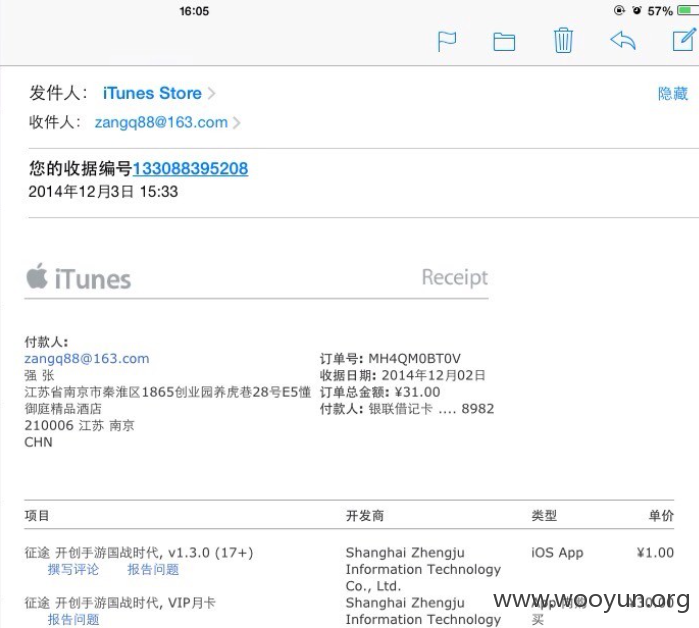Select the price ¥1.00

(x=655, y=553)
